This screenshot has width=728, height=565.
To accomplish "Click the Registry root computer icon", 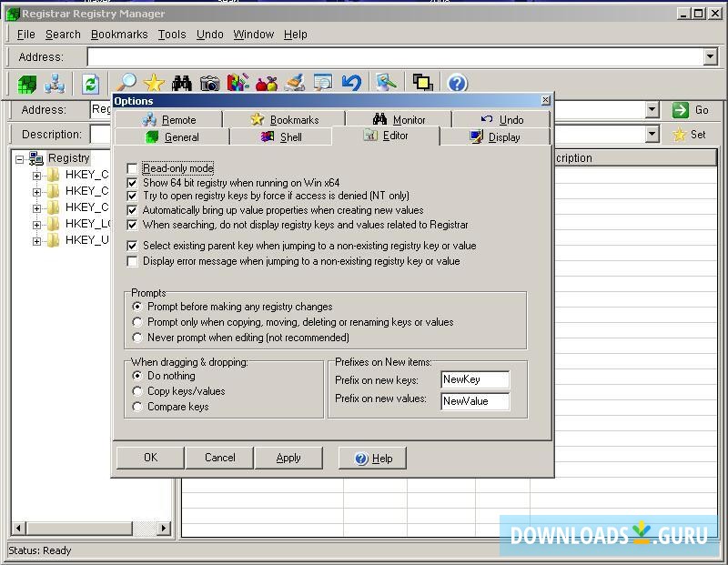I will (x=36, y=158).
